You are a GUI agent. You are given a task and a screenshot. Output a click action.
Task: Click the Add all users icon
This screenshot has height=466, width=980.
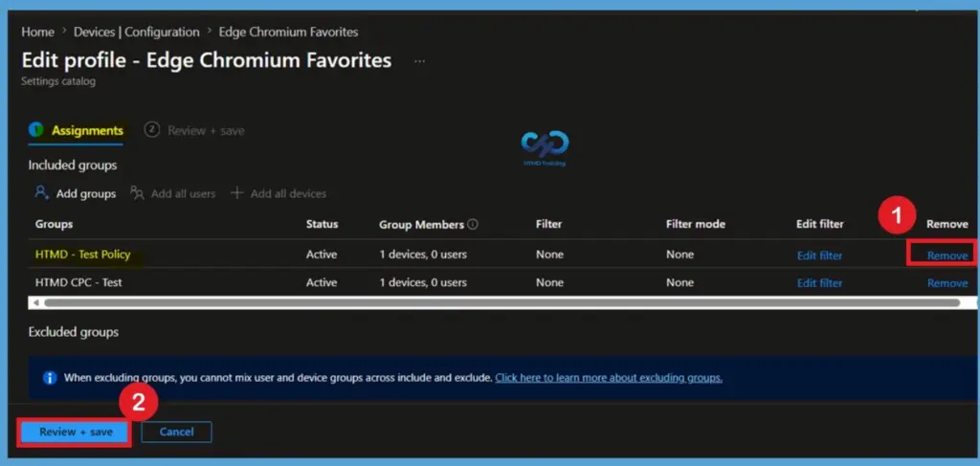click(137, 193)
